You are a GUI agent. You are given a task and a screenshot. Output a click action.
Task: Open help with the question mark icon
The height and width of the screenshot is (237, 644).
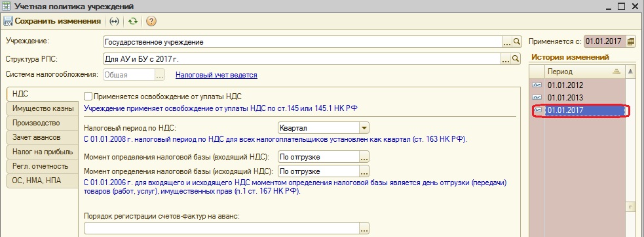click(x=151, y=22)
